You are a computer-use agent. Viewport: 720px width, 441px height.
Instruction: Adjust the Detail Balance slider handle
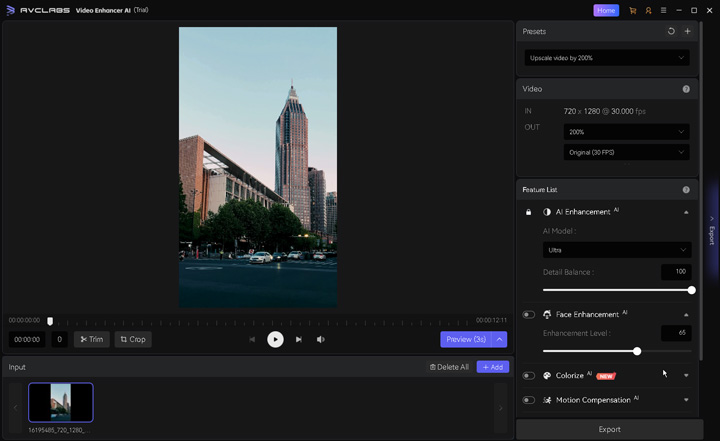coord(691,290)
